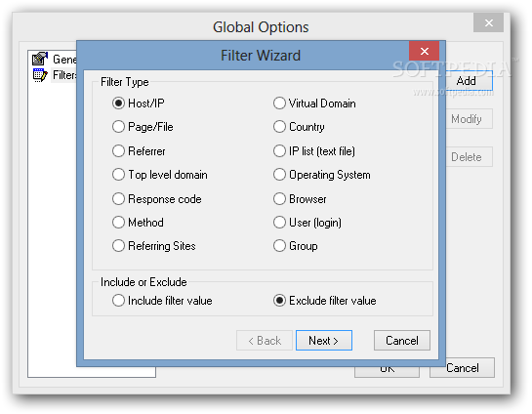Screen dimensions: 532x414
Task: Close the Filter Wizard with red X
Action: pyautogui.click(x=424, y=51)
